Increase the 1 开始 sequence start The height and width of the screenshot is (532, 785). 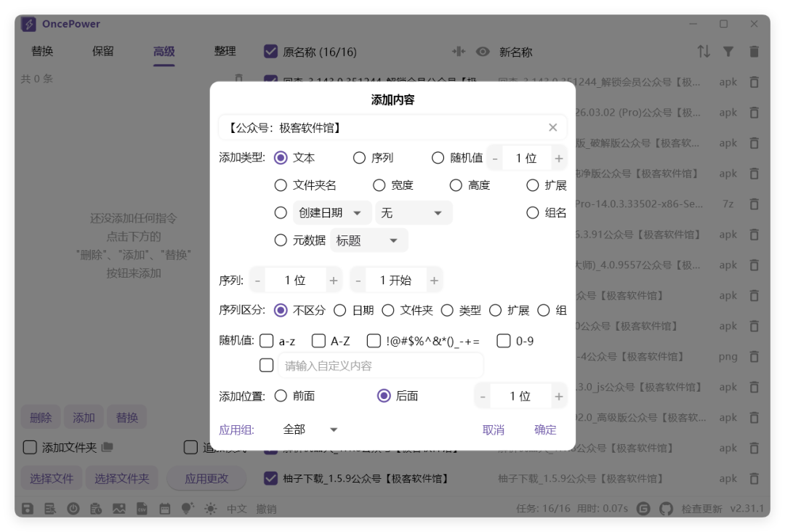pyautogui.click(x=434, y=281)
